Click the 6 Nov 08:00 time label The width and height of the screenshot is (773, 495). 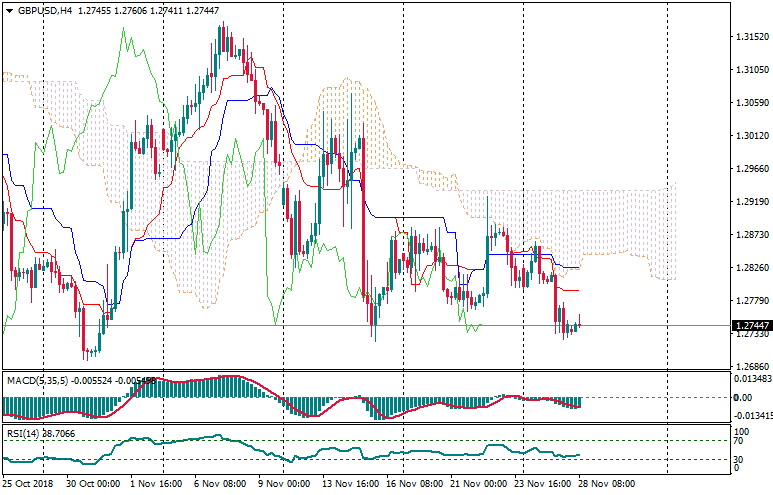[219, 483]
